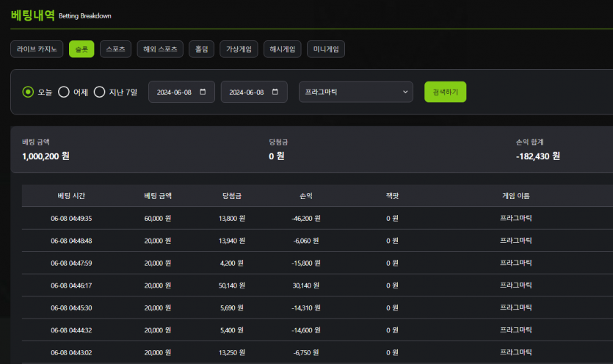
Task: Click the bet time 06-08 04:44:32
Action: point(71,330)
